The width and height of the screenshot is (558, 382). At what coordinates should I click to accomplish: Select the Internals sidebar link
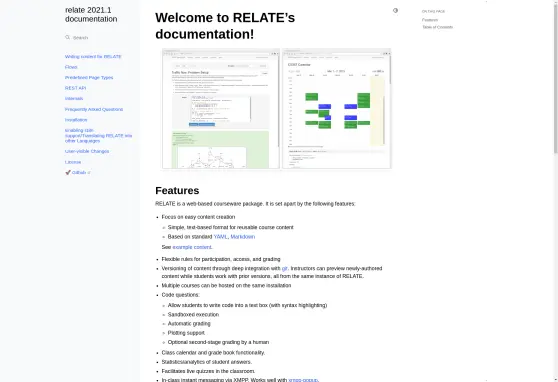[74, 99]
